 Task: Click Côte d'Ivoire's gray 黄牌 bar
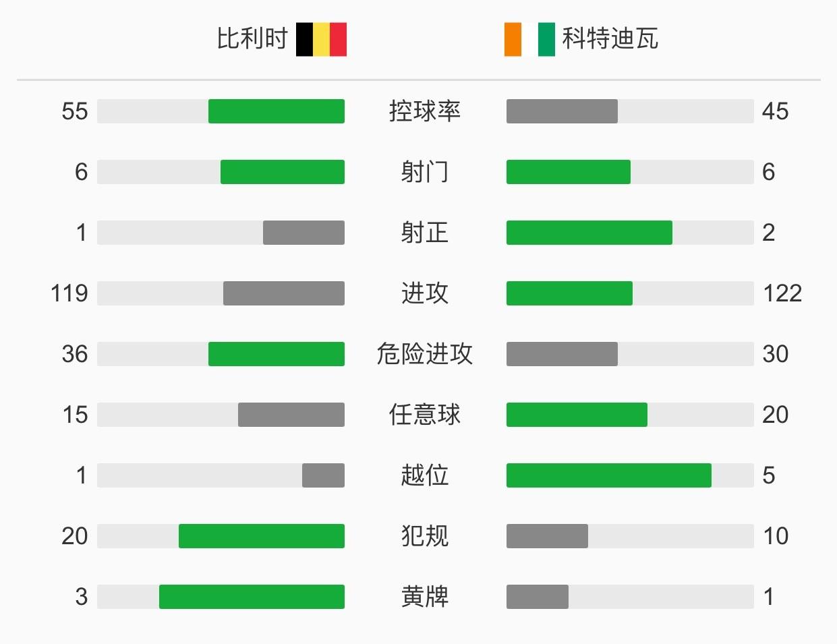[538, 597]
